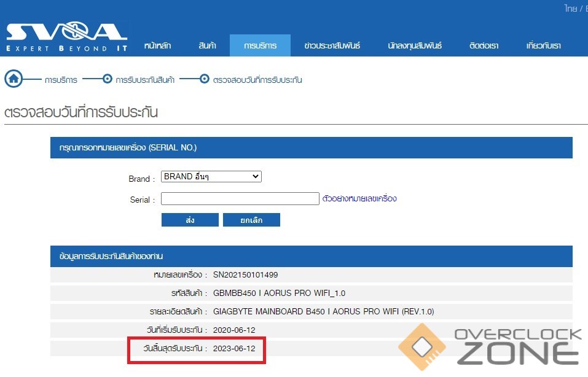Open the สินค้า menu item
Image resolution: width=588 pixels, height=377 pixels.
pyautogui.click(x=208, y=45)
